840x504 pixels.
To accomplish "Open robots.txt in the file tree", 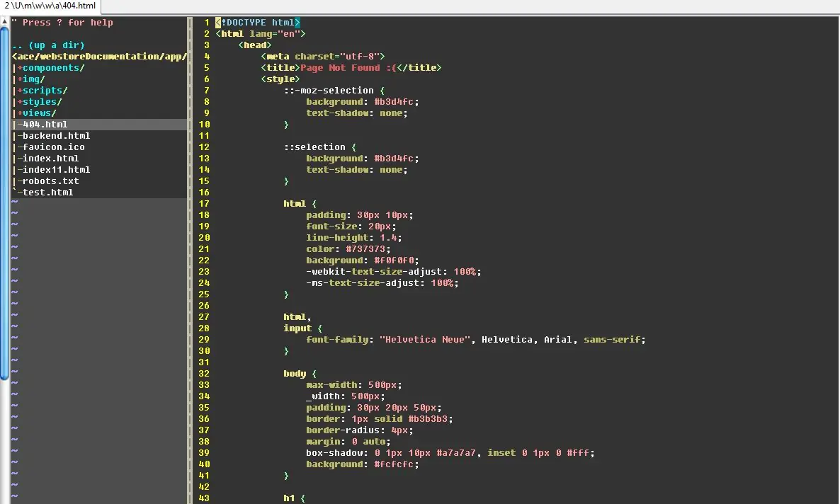I will 50,181.
